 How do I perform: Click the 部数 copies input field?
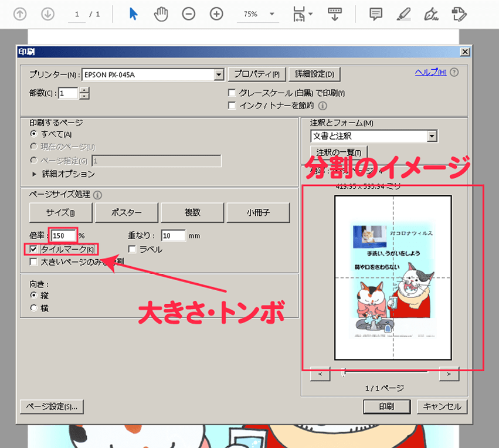pyautogui.click(x=69, y=93)
